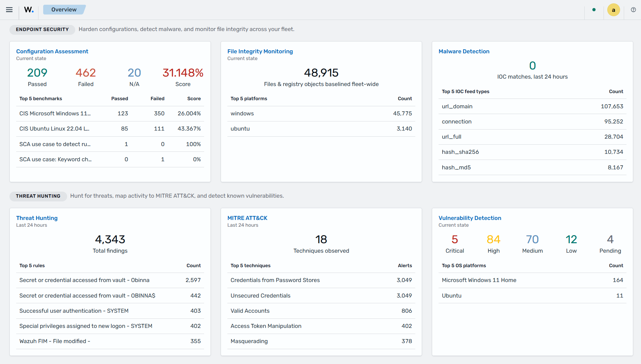Click the 70 Medium vulnerabilities count
641x364 pixels.
[532, 239]
